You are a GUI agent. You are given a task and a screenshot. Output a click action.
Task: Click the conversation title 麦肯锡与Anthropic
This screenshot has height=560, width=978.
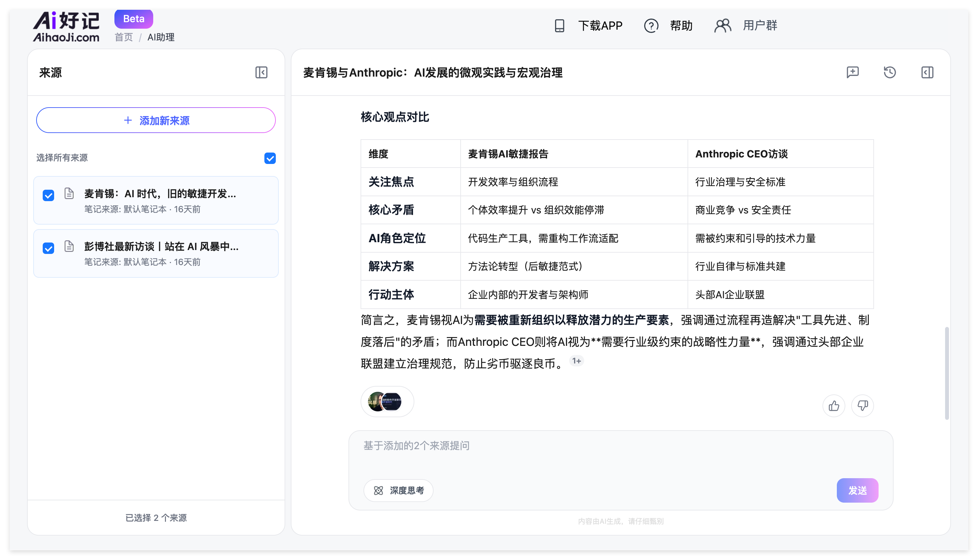[433, 72]
